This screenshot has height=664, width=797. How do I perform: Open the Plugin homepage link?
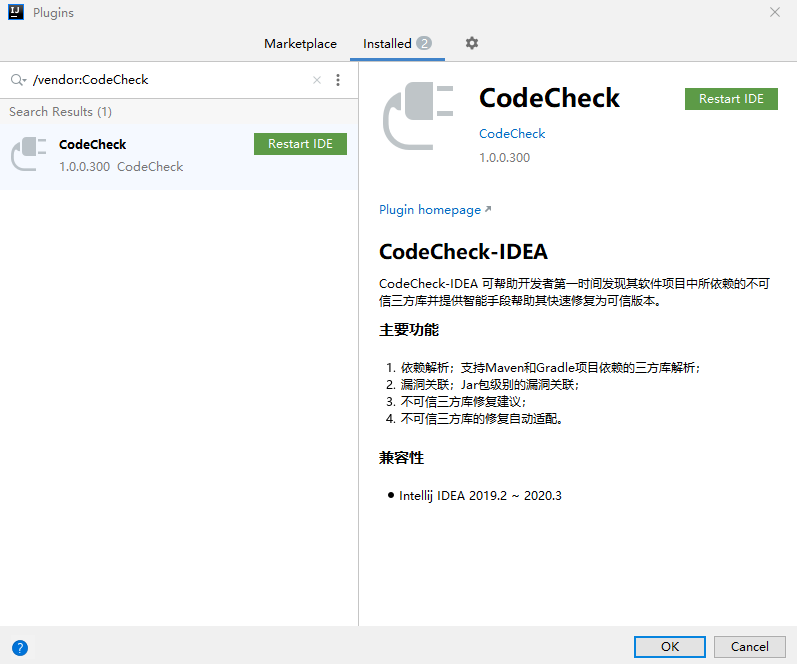(x=435, y=209)
